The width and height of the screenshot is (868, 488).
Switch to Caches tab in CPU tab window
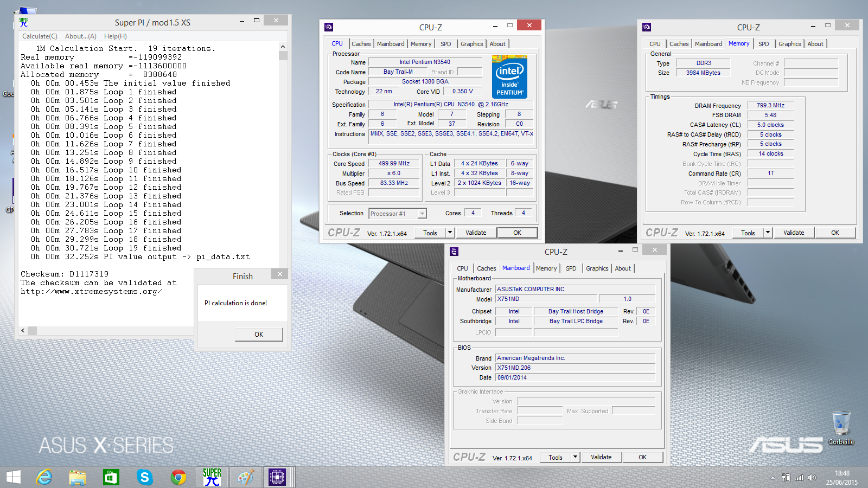coord(361,44)
